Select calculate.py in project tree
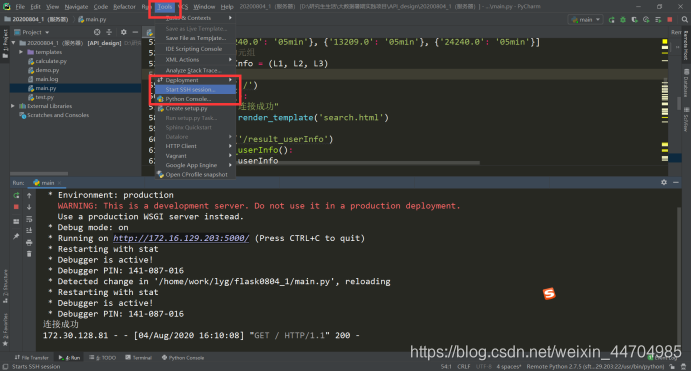The height and width of the screenshot is (371, 692). (x=51, y=61)
